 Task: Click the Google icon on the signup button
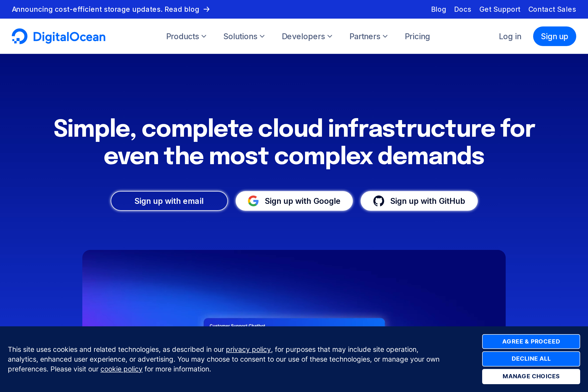[x=253, y=201]
